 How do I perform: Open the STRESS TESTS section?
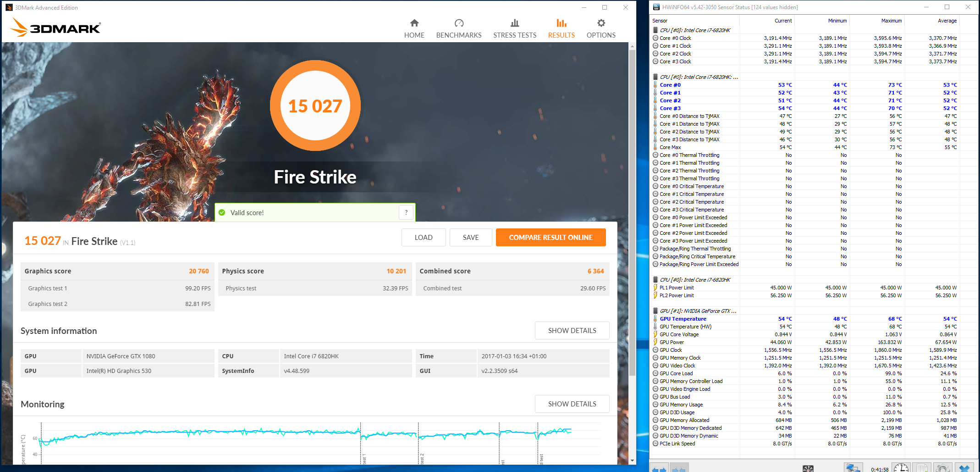coord(515,29)
